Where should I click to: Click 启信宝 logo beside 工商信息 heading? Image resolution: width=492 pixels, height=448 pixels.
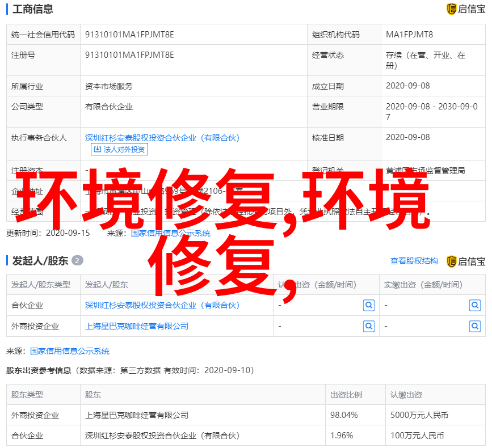pos(466,9)
